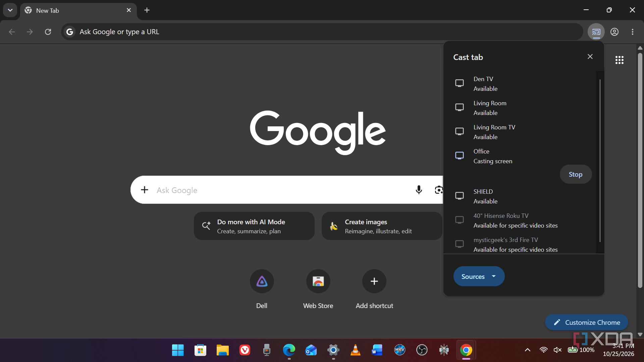
Task: Focus the address bar URL field
Action: 322,32
